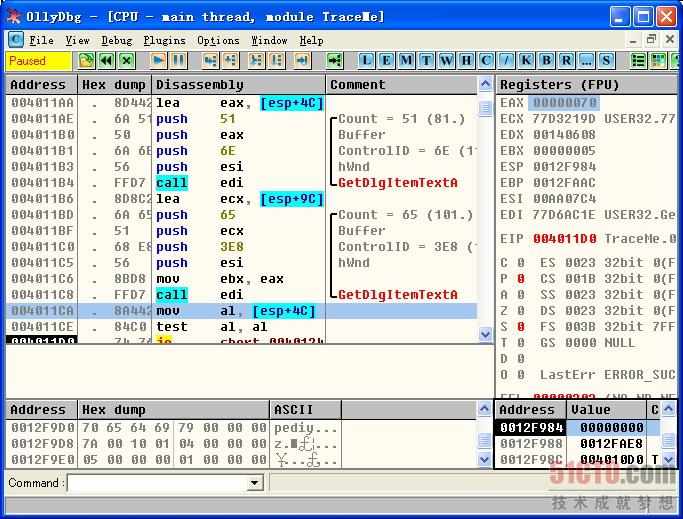The width and height of the screenshot is (683, 519).
Task: Open the Help menu
Action: (311, 41)
